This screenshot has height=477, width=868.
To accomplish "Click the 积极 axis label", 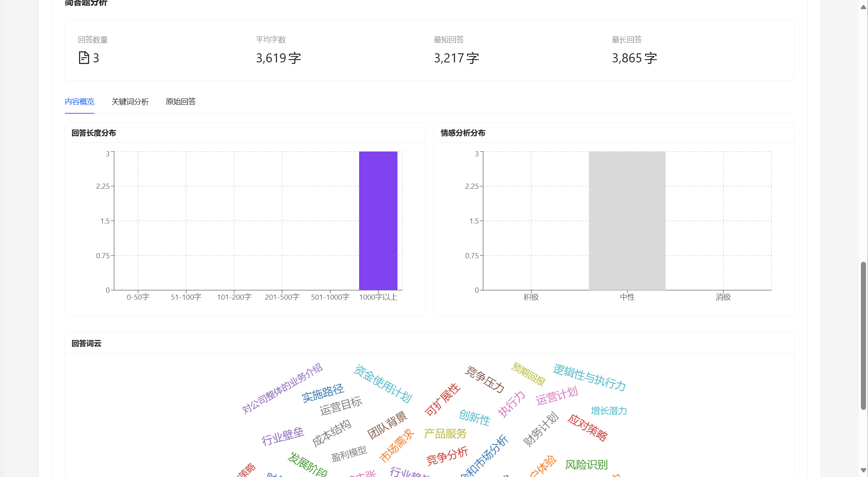I will (531, 297).
